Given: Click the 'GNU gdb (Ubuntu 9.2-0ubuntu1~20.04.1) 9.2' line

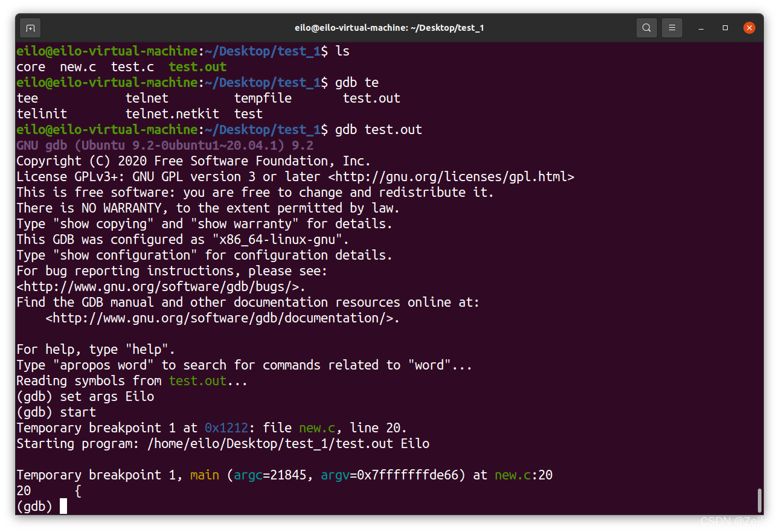Looking at the screenshot, I should 165,146.
